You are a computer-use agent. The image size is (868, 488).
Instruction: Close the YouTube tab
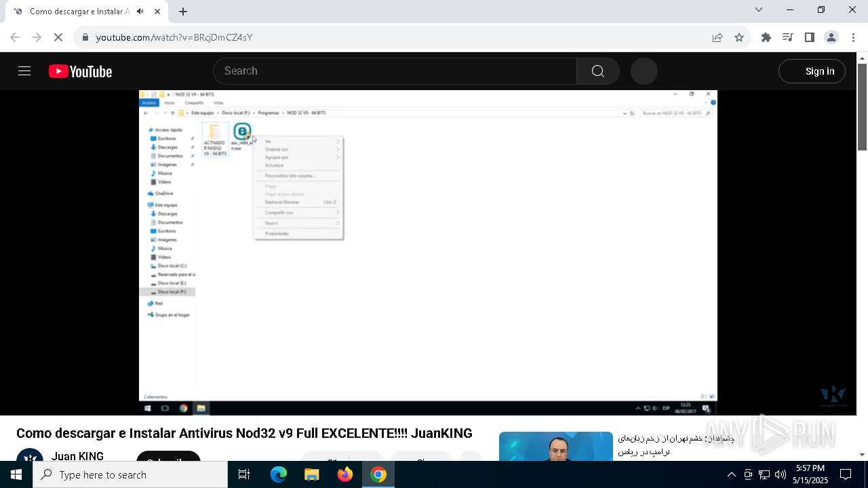coord(157,12)
